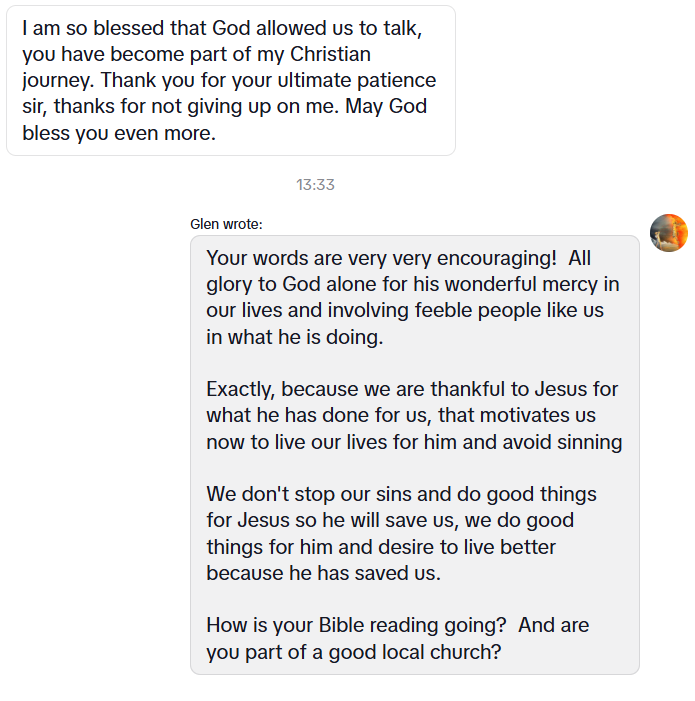This screenshot has width=695, height=701.
Task: Click the line "in what he is doing."
Action: (295, 337)
